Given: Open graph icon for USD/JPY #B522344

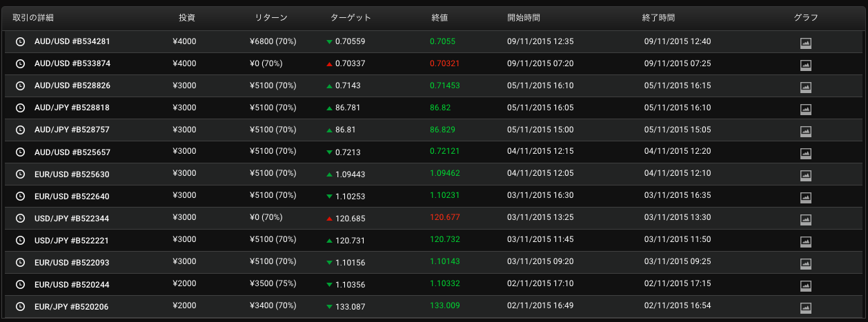Looking at the screenshot, I should point(805,219).
